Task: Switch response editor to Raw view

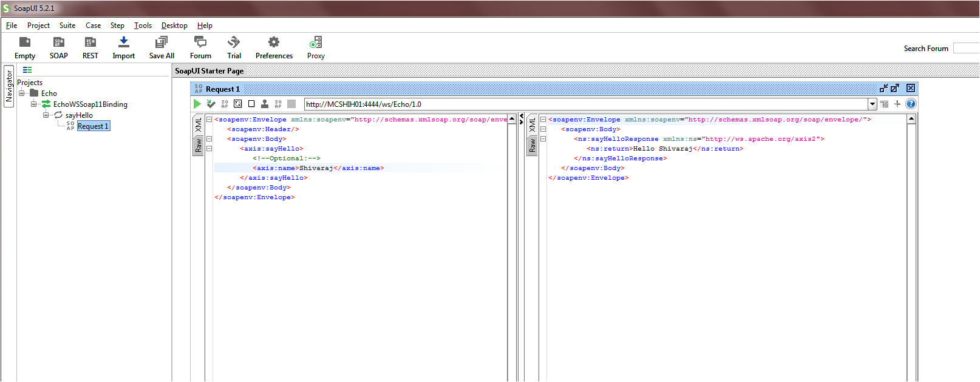Action: 532,146
